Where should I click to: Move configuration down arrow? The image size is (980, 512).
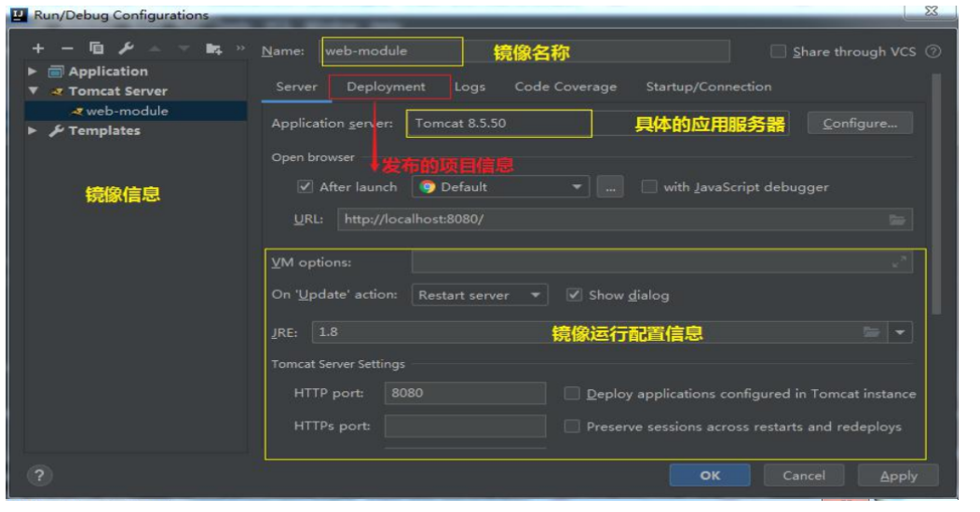pos(184,48)
